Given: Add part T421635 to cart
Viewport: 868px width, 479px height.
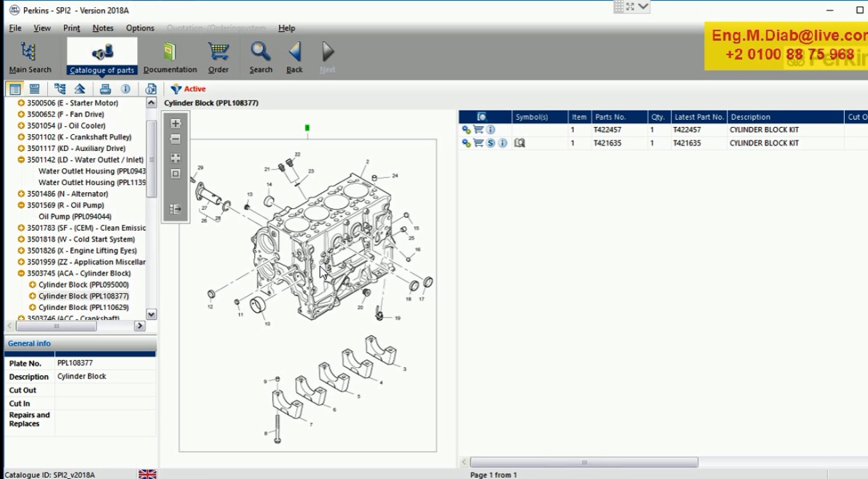Looking at the screenshot, I should [478, 143].
